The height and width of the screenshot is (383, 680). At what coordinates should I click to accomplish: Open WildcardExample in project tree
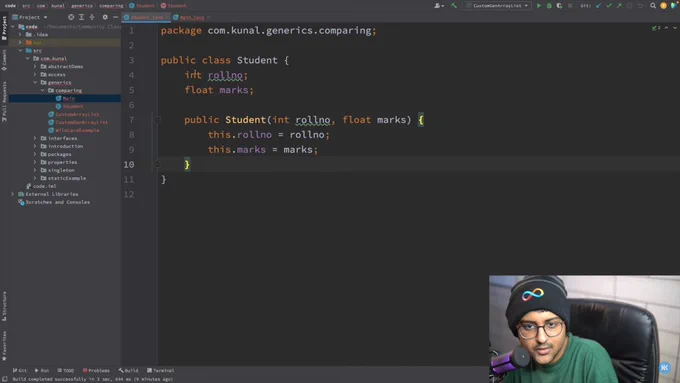73,130
